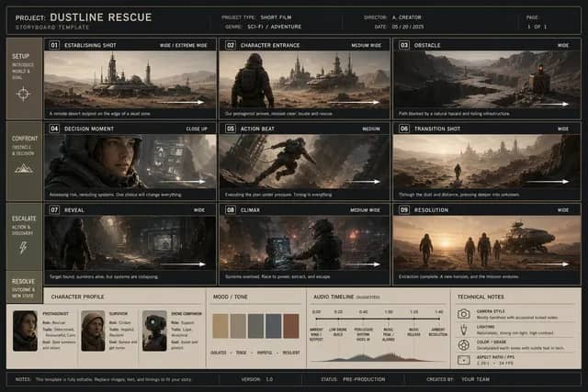Screen dimensions: 588x392
Task: Open the Transition Shot frame image
Action: tap(487, 162)
